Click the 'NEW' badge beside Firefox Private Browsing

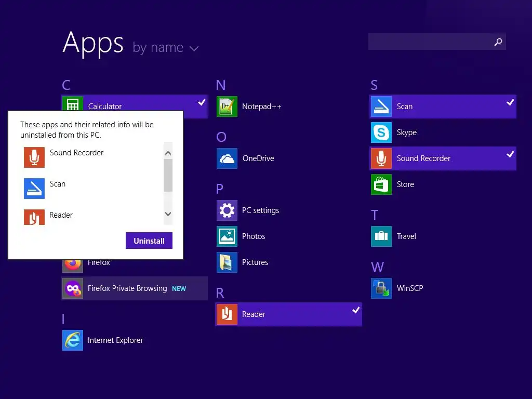pyautogui.click(x=179, y=289)
